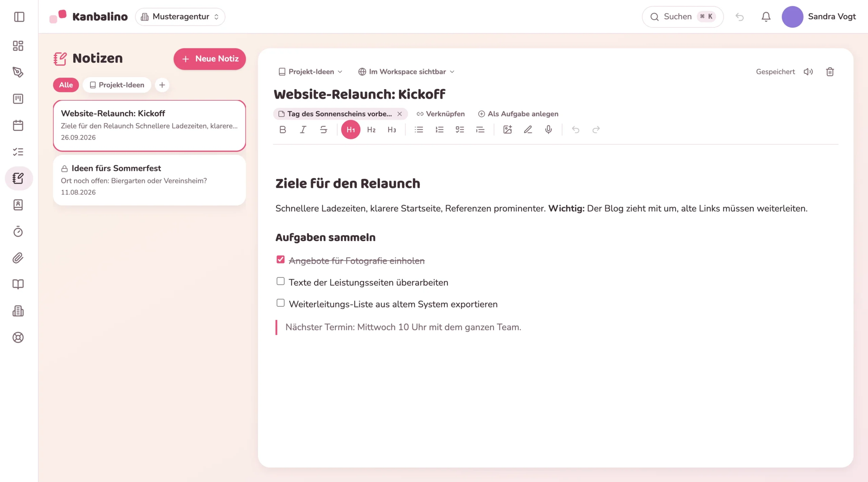Screen dimensions: 868x482
Task: Uncheck 'Angebote für Fotografie einholen'
Action: [x=280, y=259]
